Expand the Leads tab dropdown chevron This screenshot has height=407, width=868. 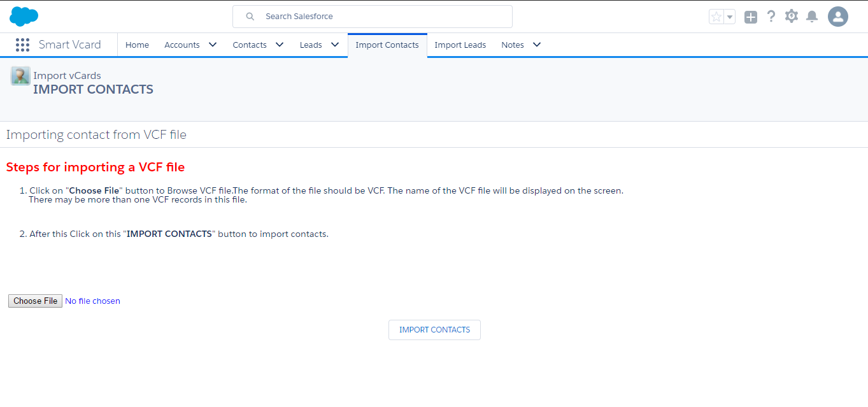tap(335, 45)
